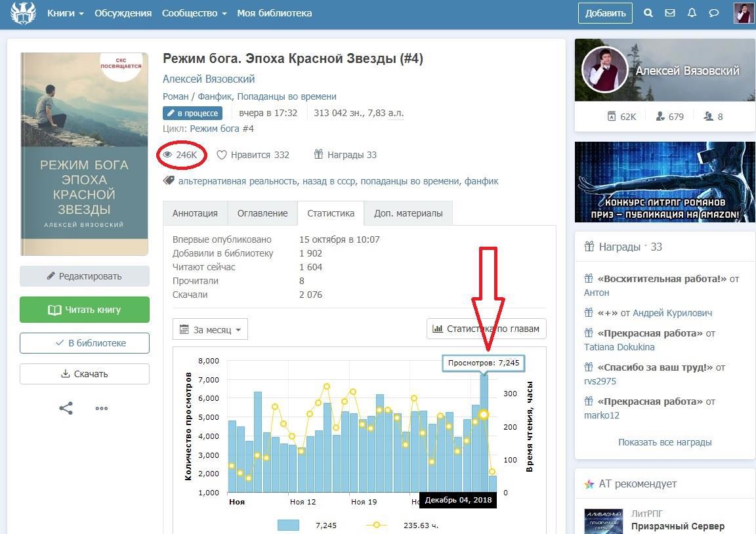Open the chat speech bubble icon
The image size is (756, 534).
714,13
